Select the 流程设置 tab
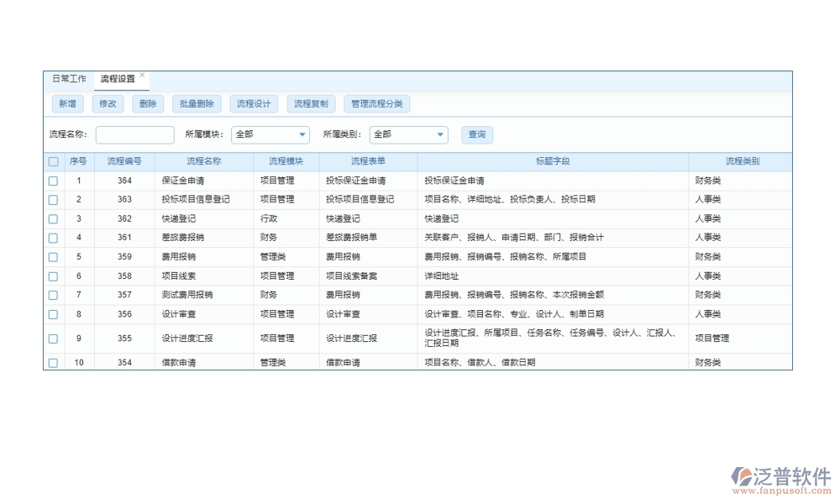This screenshot has width=840, height=504. (x=117, y=78)
